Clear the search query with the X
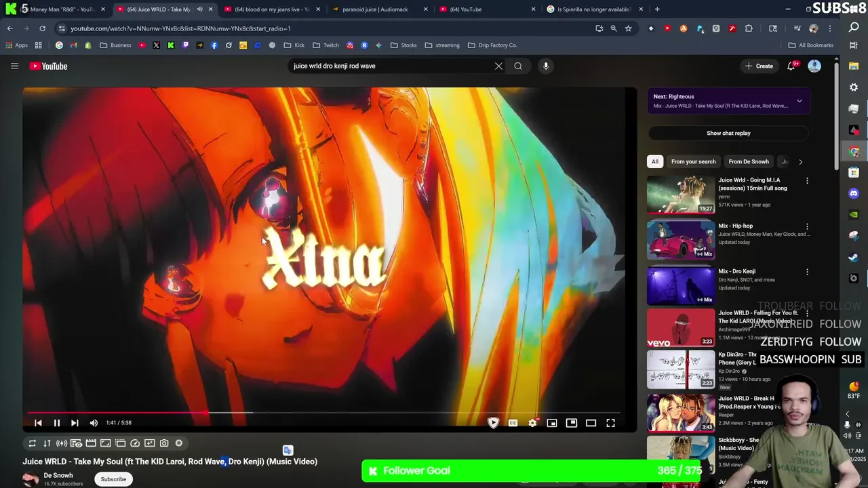This screenshot has width=868, height=488. point(498,66)
